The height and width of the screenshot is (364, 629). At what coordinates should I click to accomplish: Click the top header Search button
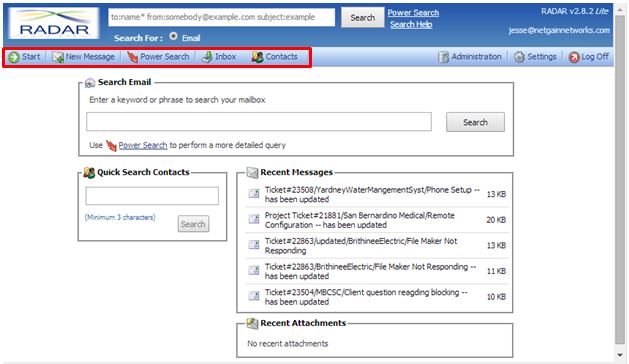point(362,18)
